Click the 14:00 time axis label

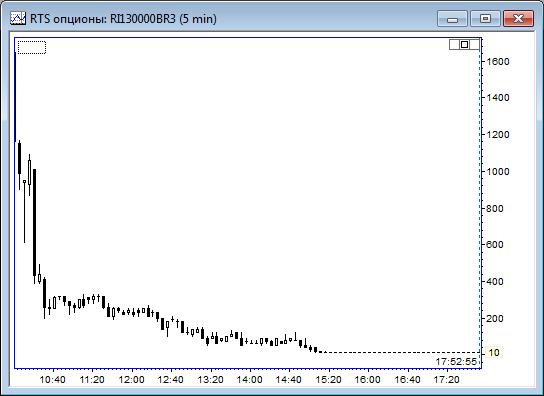click(x=249, y=379)
